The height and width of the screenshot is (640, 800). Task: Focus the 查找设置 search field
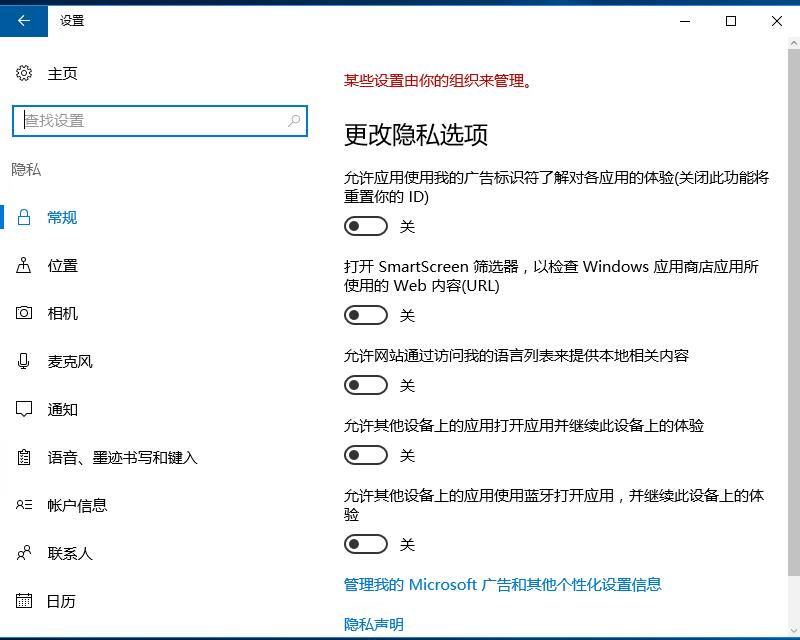(x=160, y=121)
